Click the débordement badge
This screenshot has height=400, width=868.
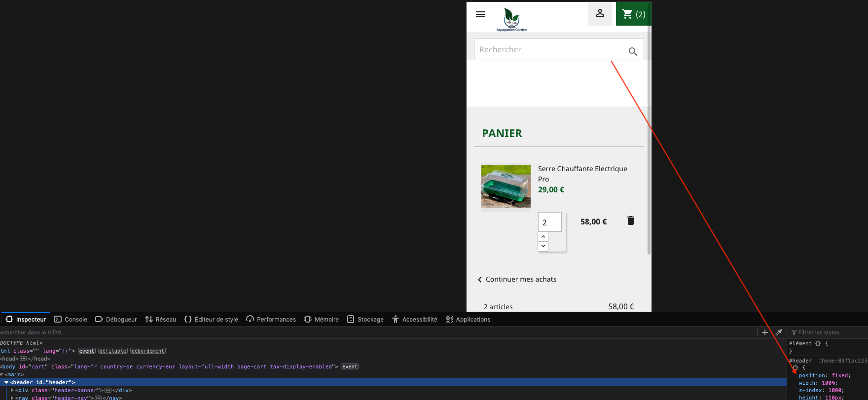(148, 351)
